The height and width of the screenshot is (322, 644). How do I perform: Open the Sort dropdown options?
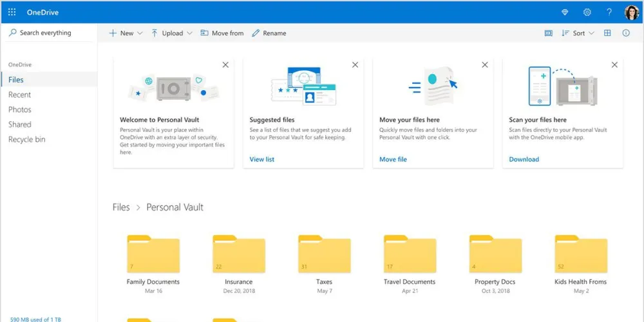tap(578, 33)
